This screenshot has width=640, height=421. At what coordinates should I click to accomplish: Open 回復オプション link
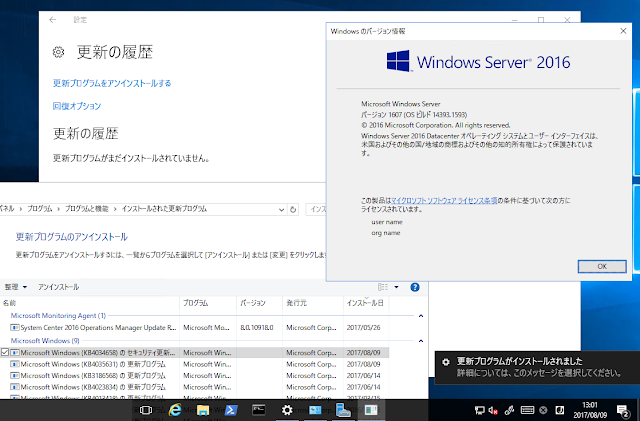[x=77, y=106]
